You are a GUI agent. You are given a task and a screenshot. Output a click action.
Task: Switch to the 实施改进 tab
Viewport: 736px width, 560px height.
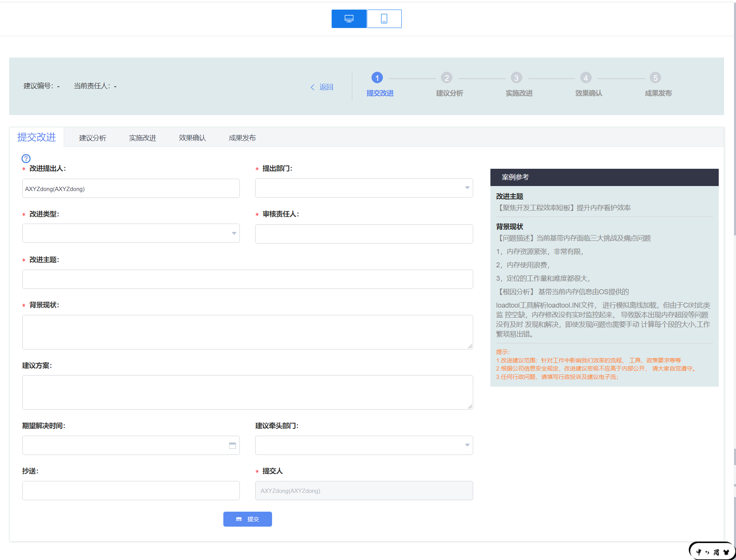coord(142,138)
